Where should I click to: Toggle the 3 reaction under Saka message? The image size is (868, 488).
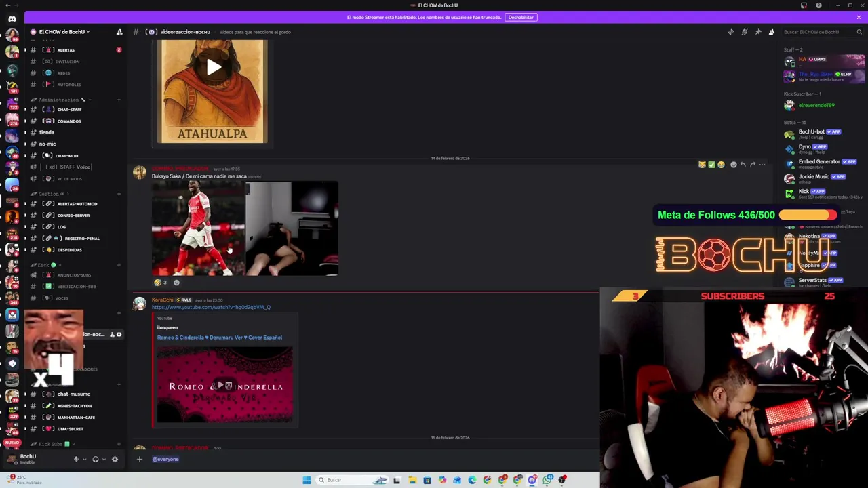(x=160, y=283)
